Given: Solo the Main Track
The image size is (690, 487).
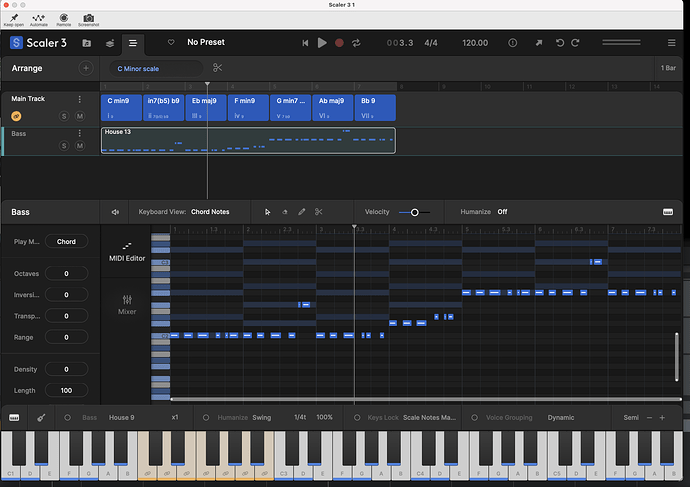Looking at the screenshot, I should coord(64,116).
